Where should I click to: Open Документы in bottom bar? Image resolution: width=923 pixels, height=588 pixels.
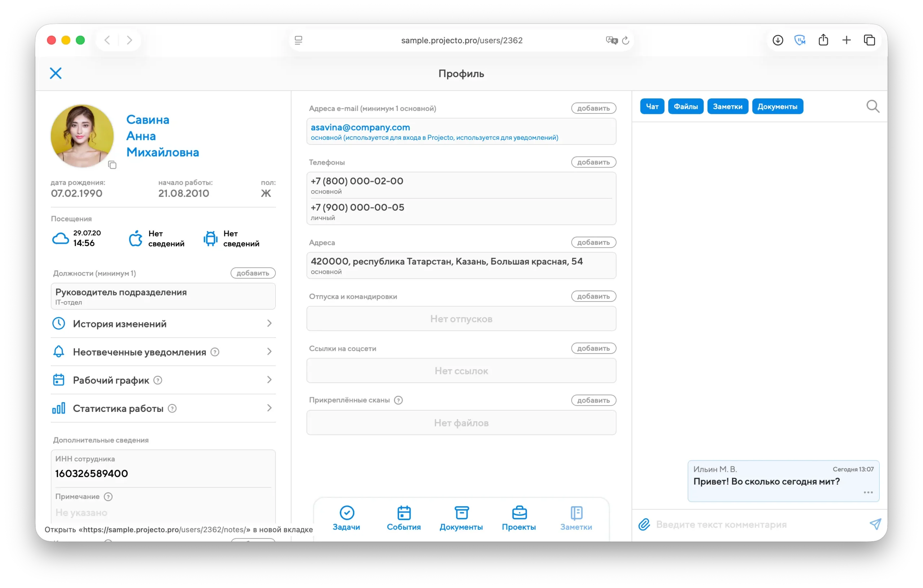click(461, 518)
